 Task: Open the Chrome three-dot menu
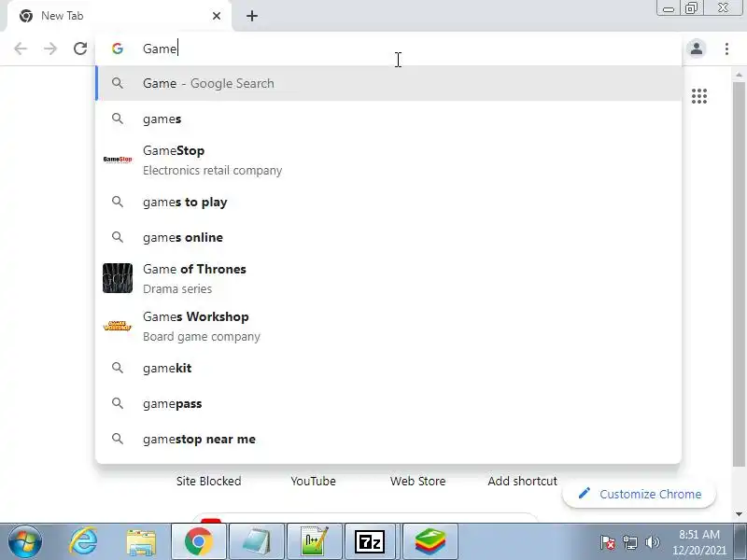[726, 49]
